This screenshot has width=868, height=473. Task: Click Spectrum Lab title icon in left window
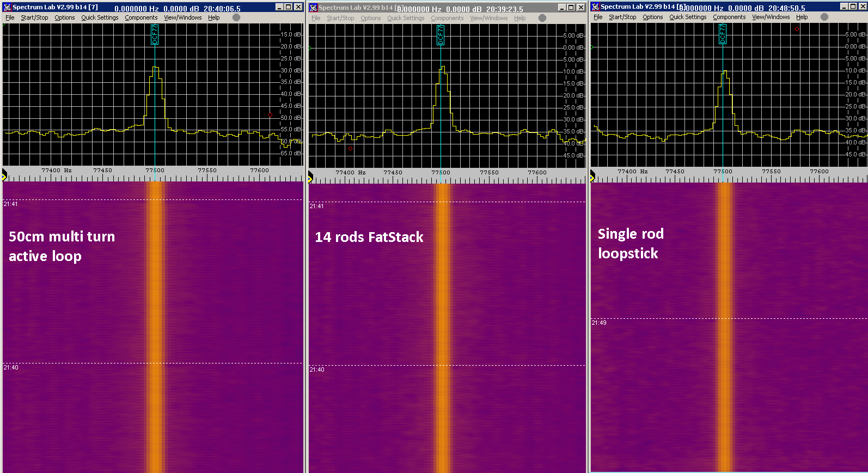[x=8, y=7]
